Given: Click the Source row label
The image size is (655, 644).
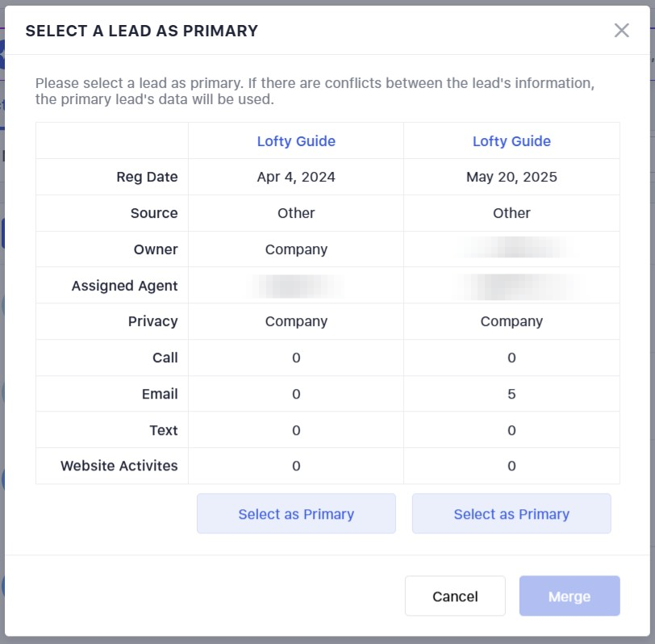Looking at the screenshot, I should pyautogui.click(x=154, y=214).
